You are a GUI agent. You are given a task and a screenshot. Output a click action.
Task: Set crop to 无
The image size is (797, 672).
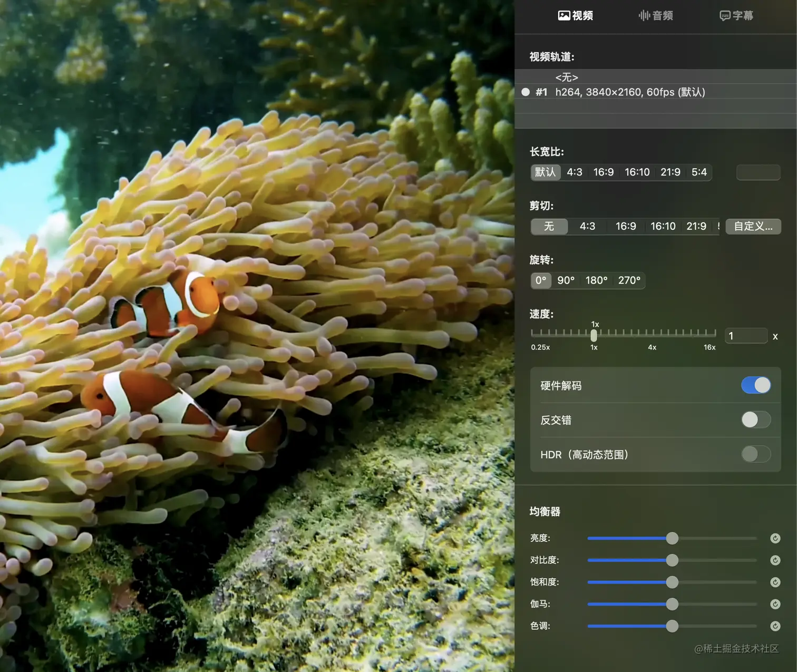point(549,226)
